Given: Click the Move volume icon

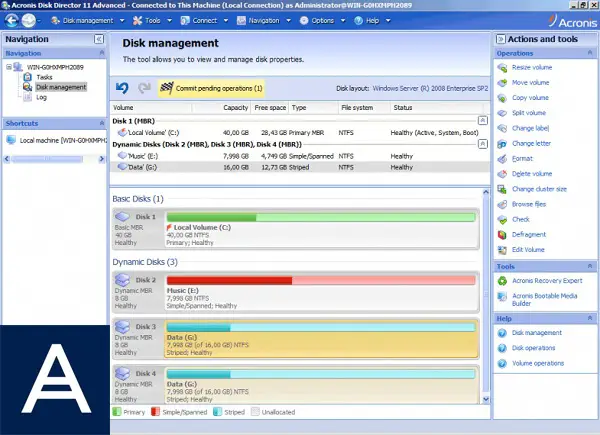Looking at the screenshot, I should (x=502, y=83).
